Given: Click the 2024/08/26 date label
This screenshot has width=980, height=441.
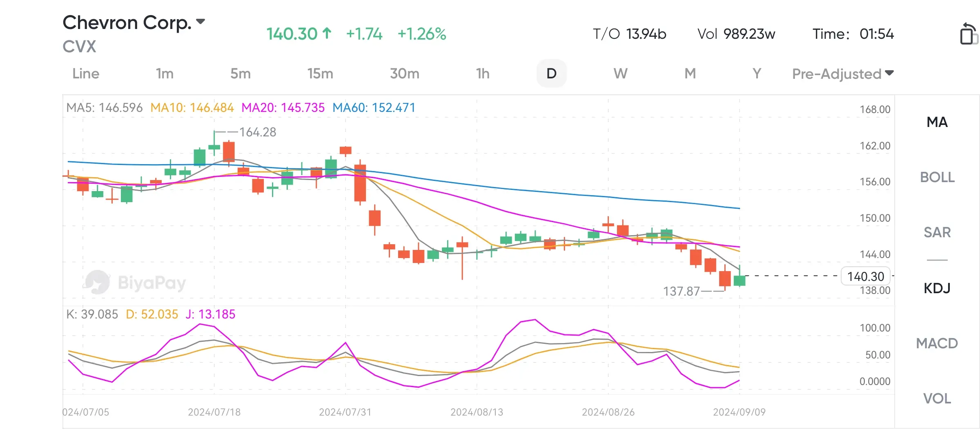Looking at the screenshot, I should 608,412.
